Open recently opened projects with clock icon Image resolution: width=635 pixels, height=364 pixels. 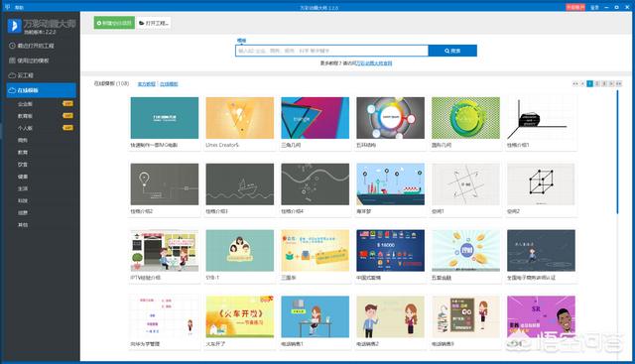(x=32, y=46)
